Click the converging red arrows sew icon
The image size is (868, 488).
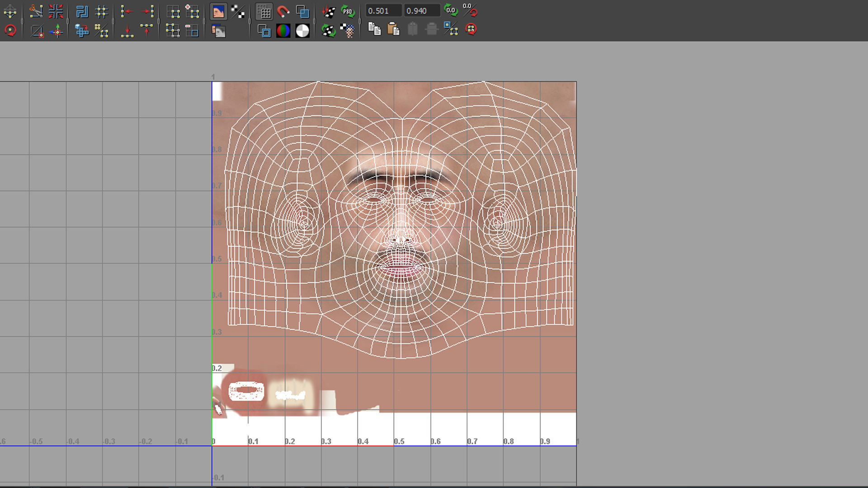[56, 11]
